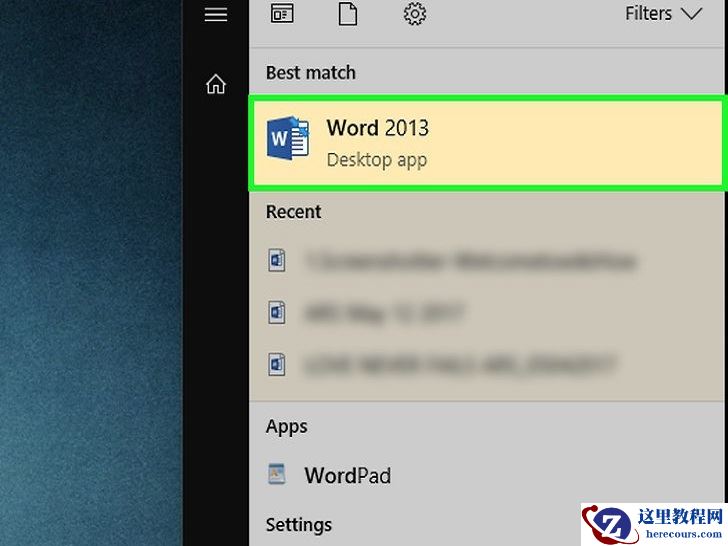The height and width of the screenshot is (546, 728).
Task: Open the third recent Word document
Action: [x=487, y=364]
